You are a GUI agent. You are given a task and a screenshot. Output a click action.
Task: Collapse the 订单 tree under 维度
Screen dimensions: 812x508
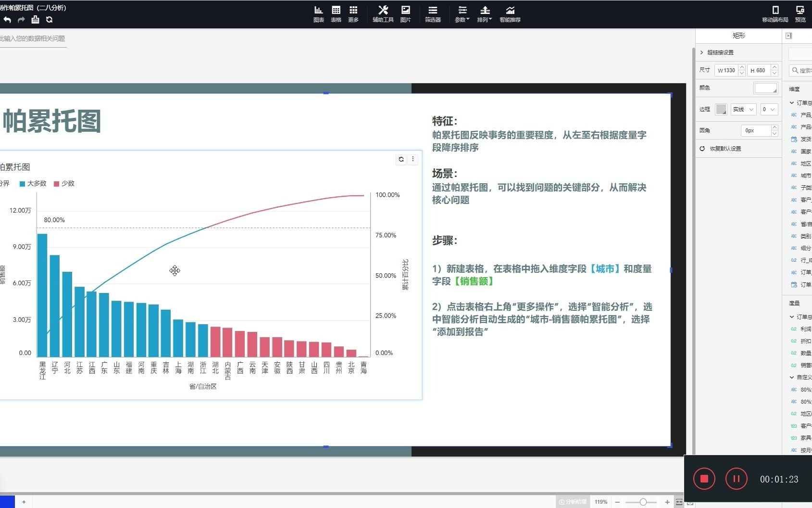(791, 102)
